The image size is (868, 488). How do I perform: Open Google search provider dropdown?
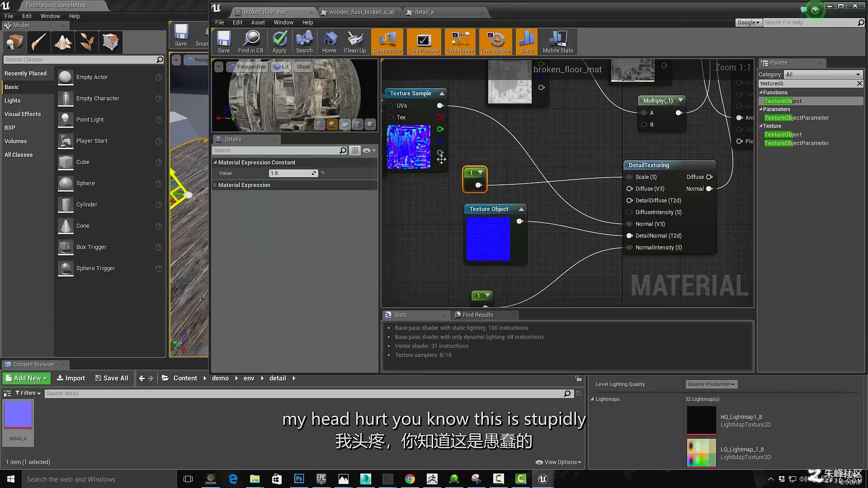749,23
